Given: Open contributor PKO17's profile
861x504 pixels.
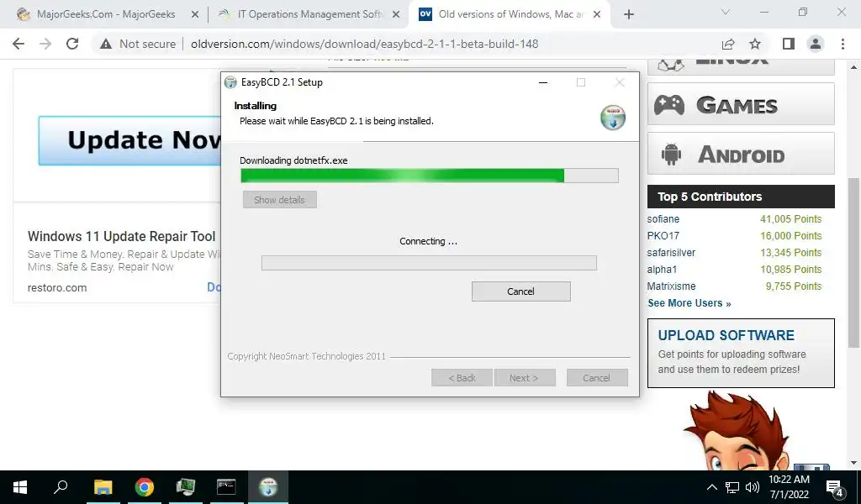Looking at the screenshot, I should [x=663, y=236].
